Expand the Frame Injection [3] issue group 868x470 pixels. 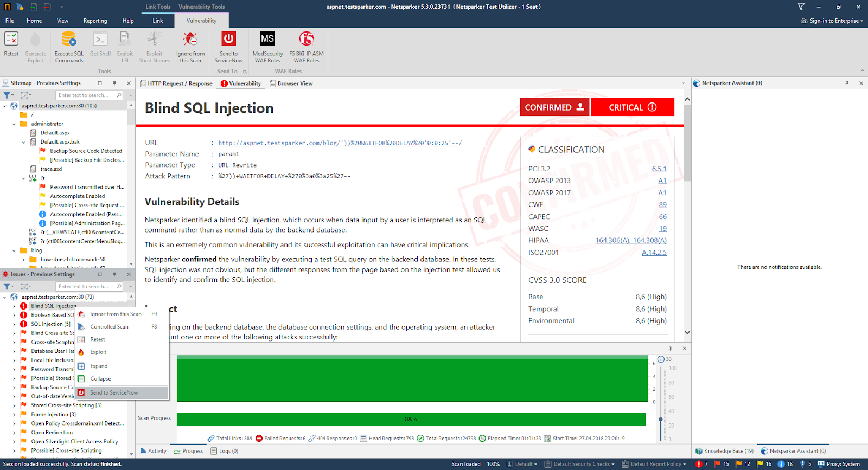point(14,415)
